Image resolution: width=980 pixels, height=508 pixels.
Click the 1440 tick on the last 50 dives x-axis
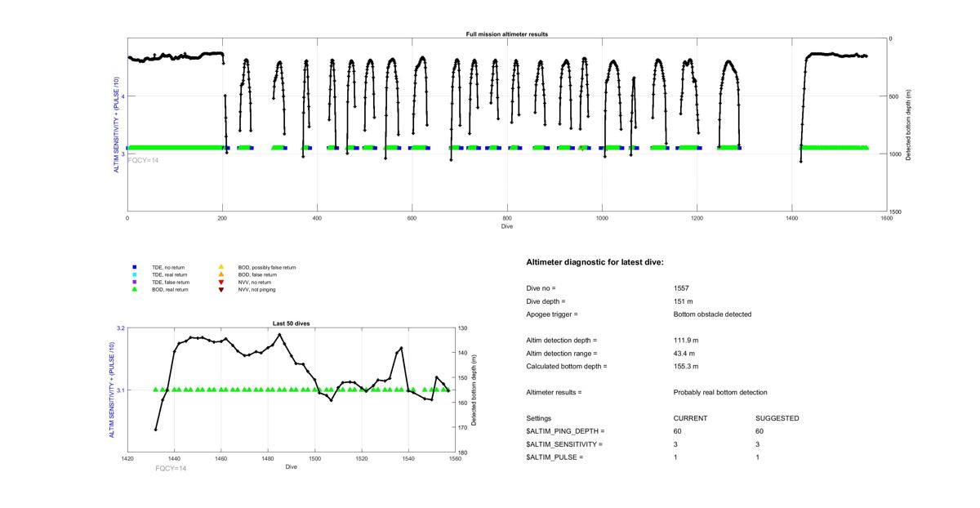[x=174, y=459]
